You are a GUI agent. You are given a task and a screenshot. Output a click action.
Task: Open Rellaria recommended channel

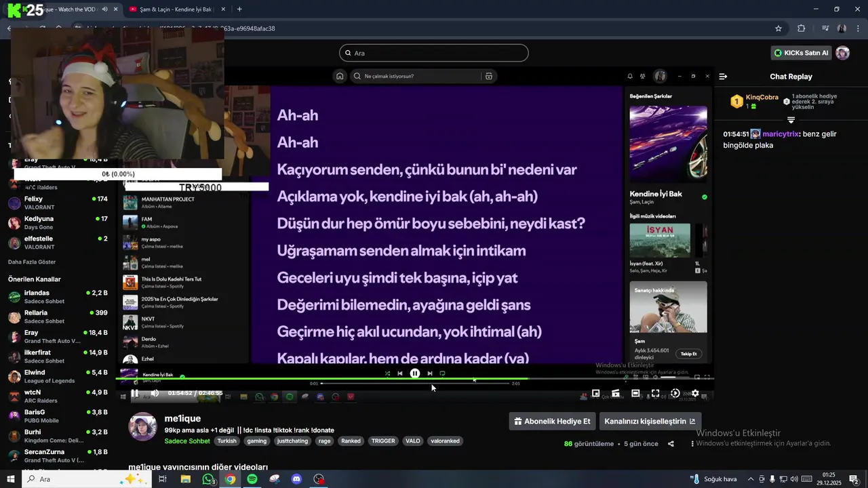(58, 317)
